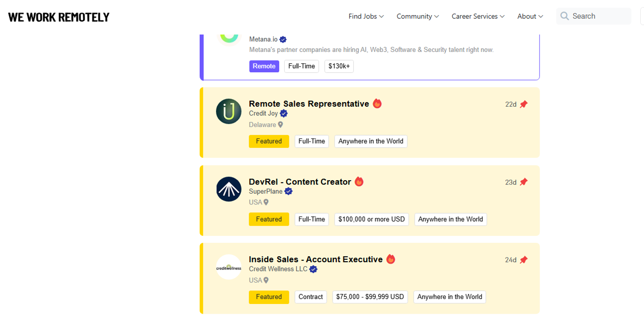Expand the Career Services menu
This screenshot has height=315, width=644.
coord(478,16)
